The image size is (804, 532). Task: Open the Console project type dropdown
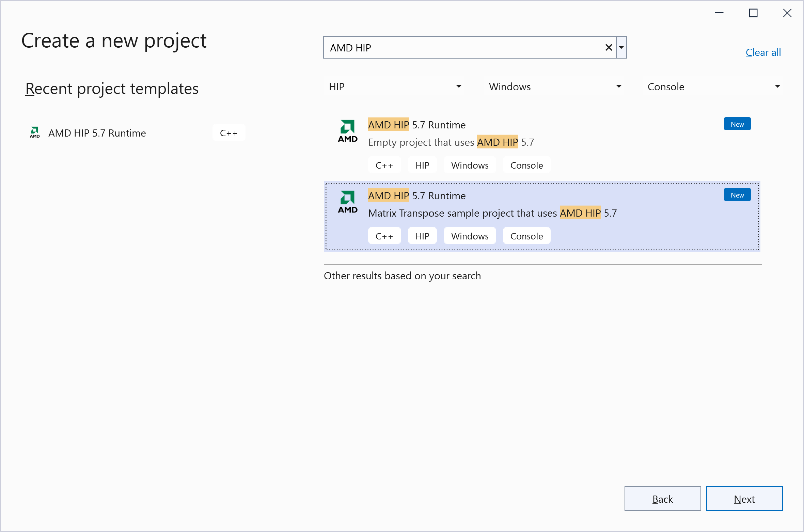[713, 87]
